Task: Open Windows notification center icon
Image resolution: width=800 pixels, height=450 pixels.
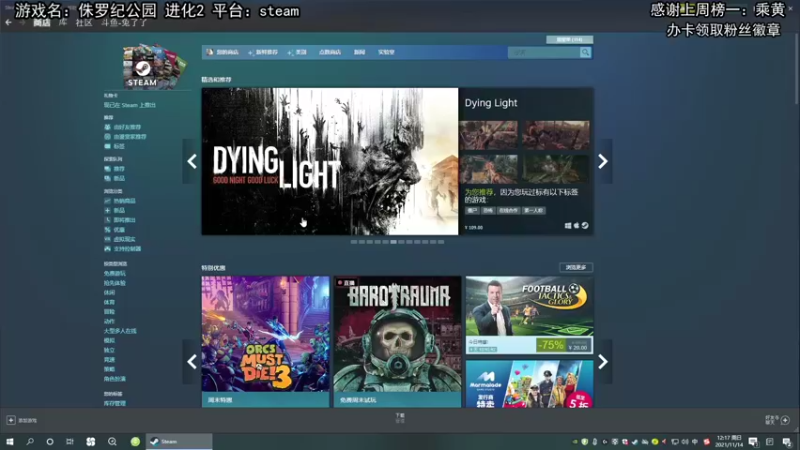Action: pos(787,442)
